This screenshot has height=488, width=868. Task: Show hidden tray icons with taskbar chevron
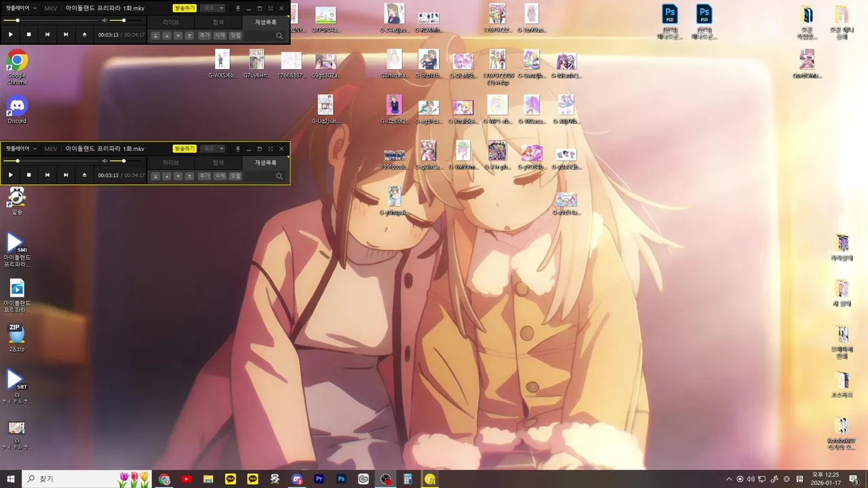coord(729,479)
